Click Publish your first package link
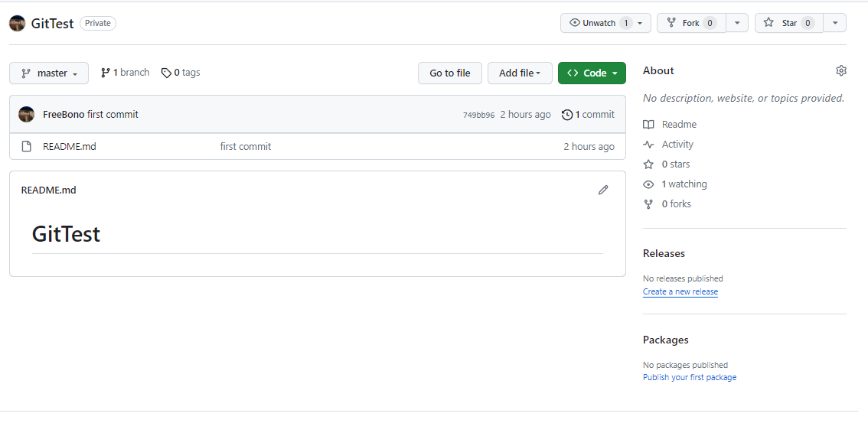This screenshot has width=868, height=423. coord(690,378)
